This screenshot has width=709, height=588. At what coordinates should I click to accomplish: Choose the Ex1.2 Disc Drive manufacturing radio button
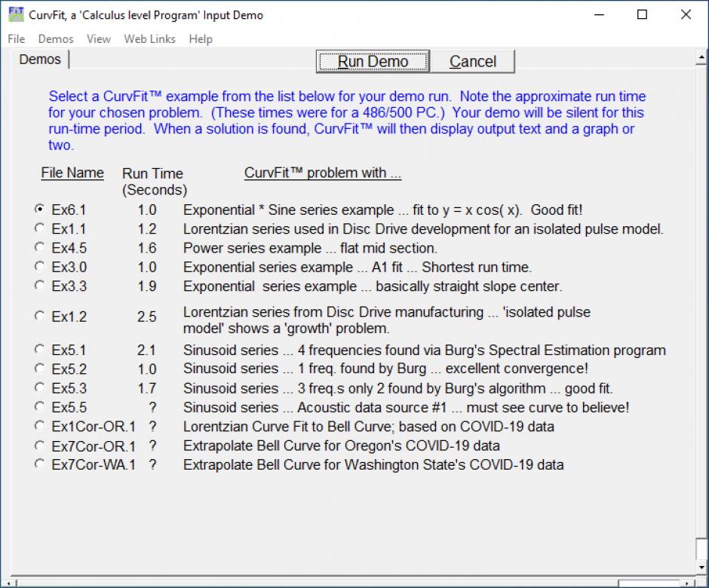pyautogui.click(x=40, y=315)
